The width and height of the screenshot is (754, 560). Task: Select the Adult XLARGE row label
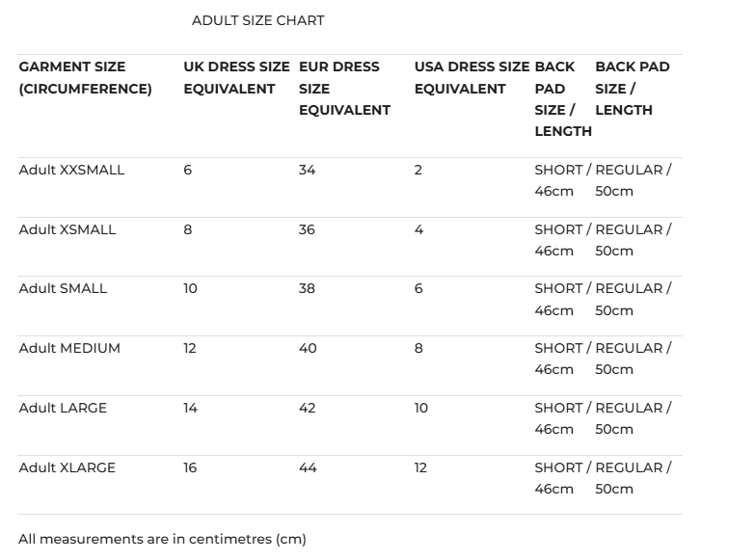[x=67, y=467]
